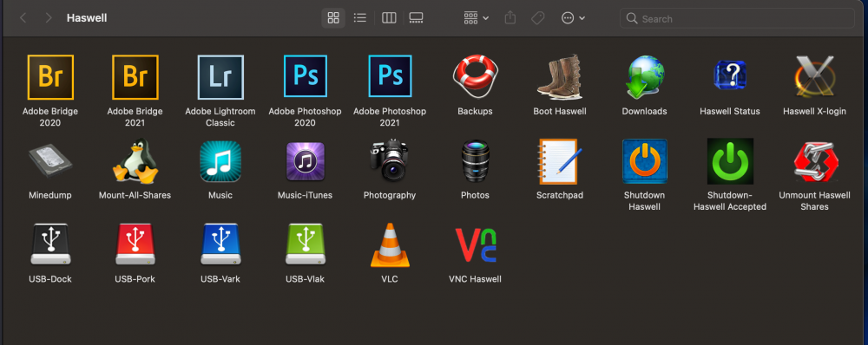The width and height of the screenshot is (868, 345).
Task: Click into the Search field
Action: pyautogui.click(x=737, y=18)
